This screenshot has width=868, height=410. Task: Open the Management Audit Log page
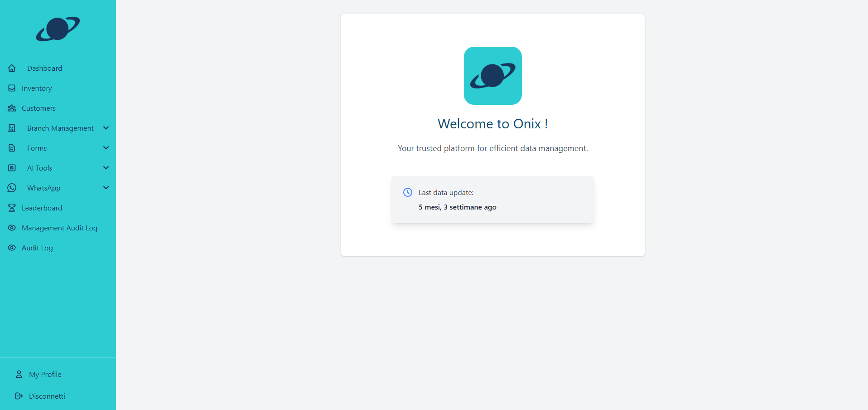(x=59, y=228)
